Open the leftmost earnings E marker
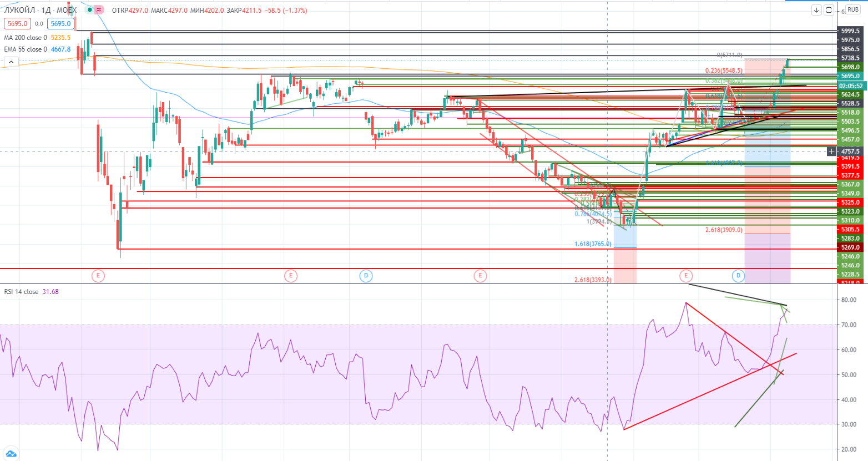Image resolution: width=868 pixels, height=461 pixels. (98, 276)
